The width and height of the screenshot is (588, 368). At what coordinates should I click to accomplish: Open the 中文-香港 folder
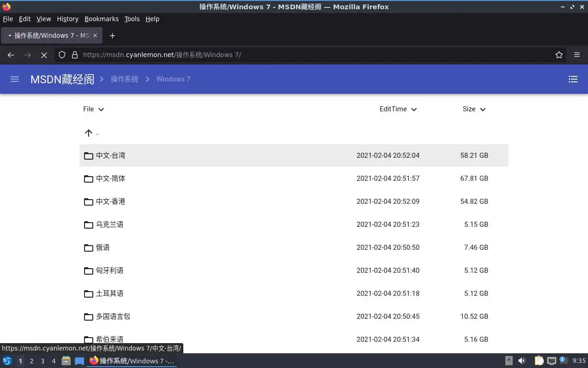coord(294,201)
